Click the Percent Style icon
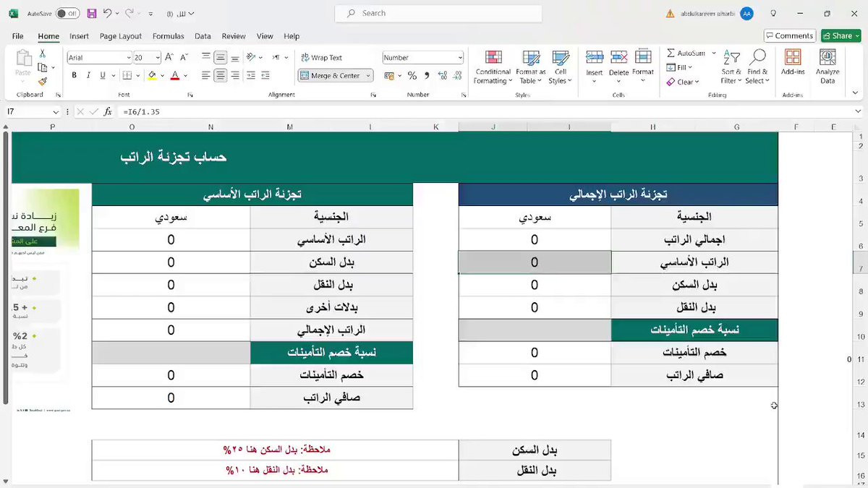The height and width of the screenshot is (488, 868). pyautogui.click(x=412, y=75)
